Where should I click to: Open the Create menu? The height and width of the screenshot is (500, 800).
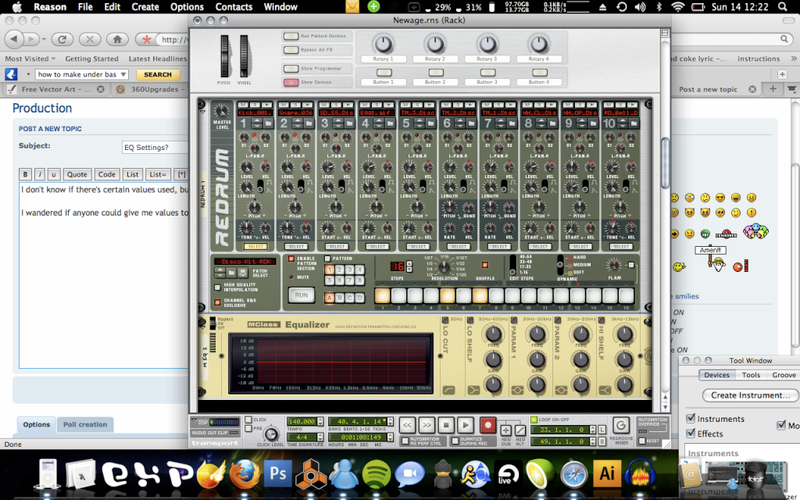(145, 7)
